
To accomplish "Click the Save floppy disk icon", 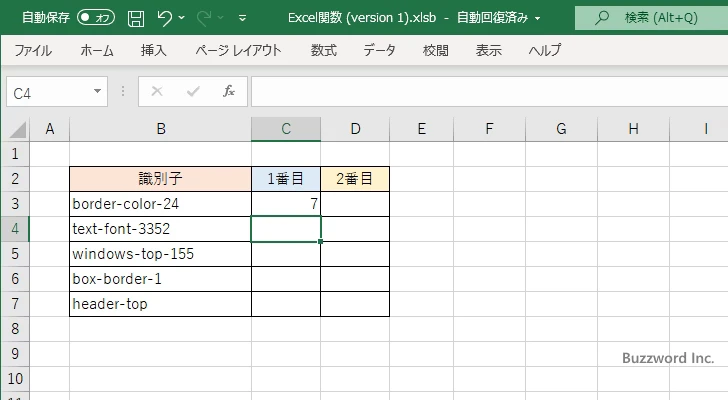I will [x=136, y=18].
